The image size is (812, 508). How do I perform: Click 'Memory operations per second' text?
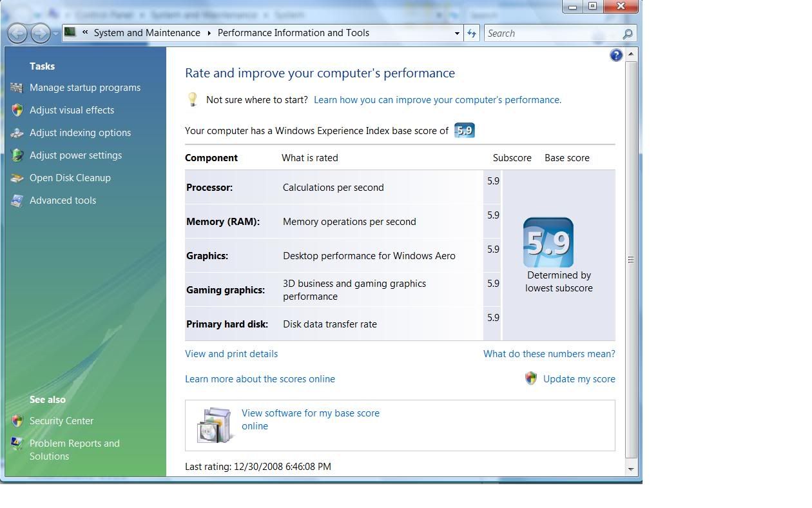(349, 222)
